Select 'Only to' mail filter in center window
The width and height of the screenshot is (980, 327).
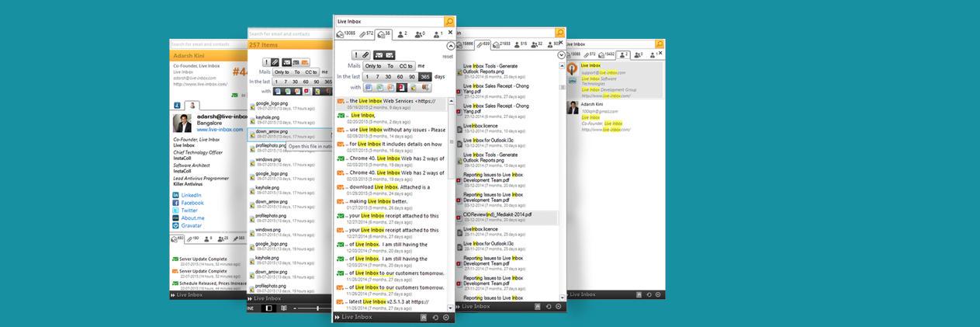coord(372,66)
